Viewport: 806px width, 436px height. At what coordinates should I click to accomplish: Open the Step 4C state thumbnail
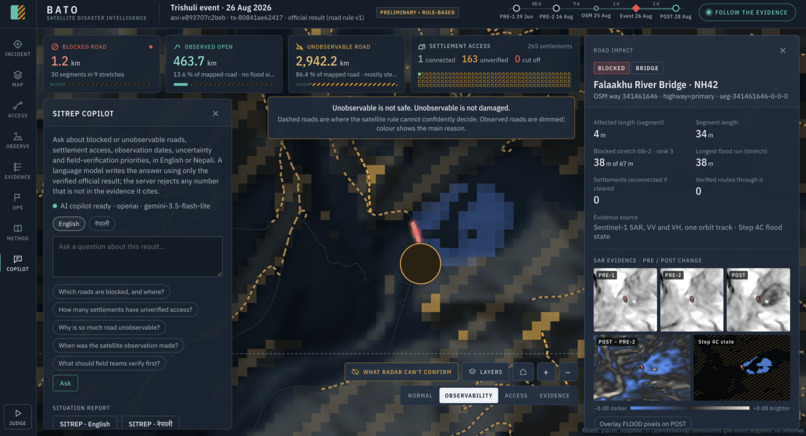click(742, 368)
